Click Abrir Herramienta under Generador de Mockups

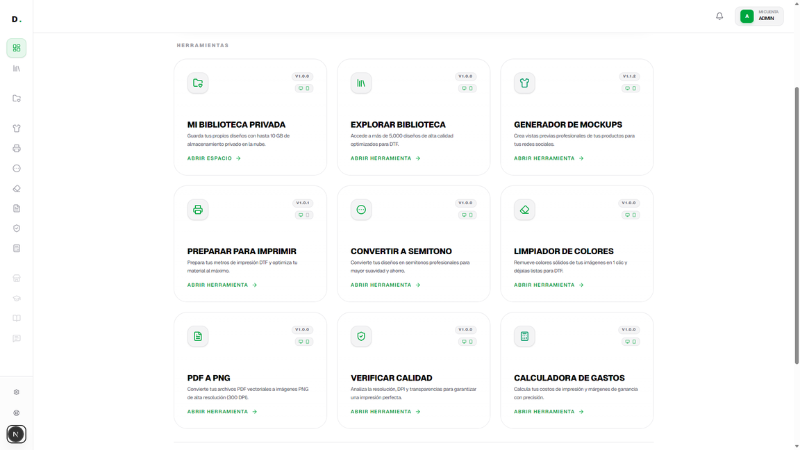click(x=548, y=158)
